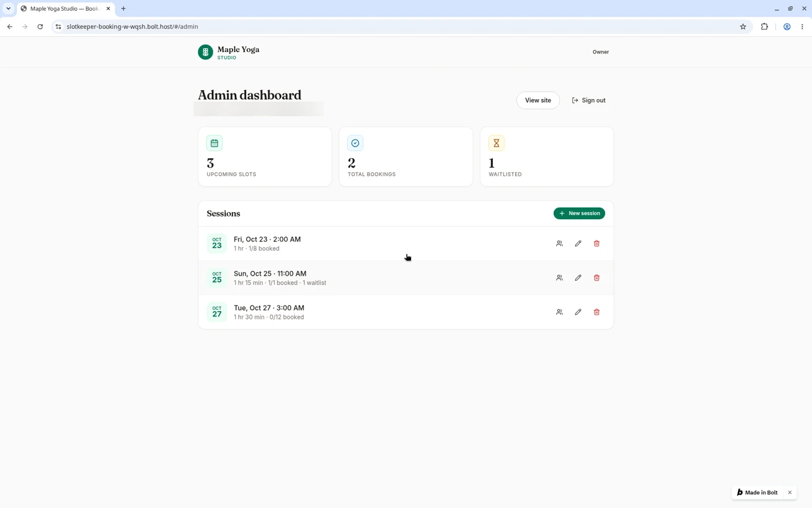This screenshot has width=812, height=508.
Task: Select the Maple Yoga Studio browser tab
Action: (65, 9)
